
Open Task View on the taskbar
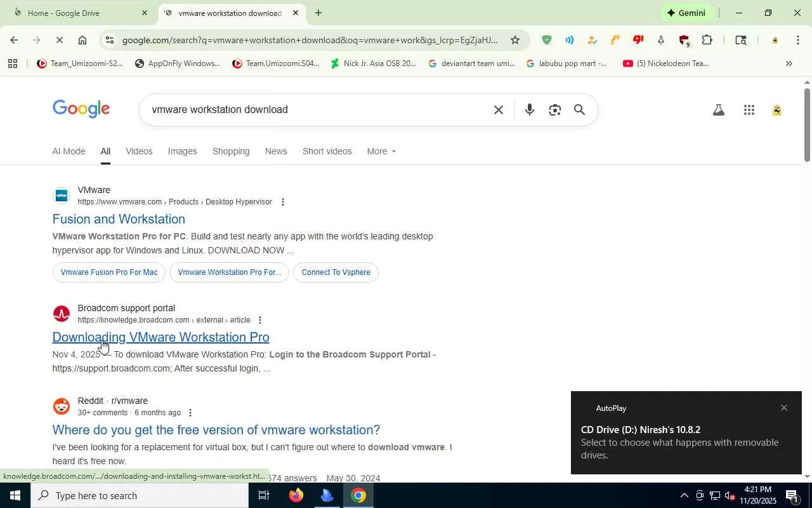(264, 495)
